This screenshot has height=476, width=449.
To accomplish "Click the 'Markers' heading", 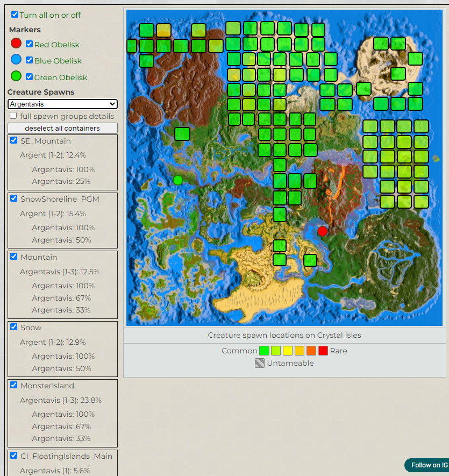I will click(x=25, y=30).
